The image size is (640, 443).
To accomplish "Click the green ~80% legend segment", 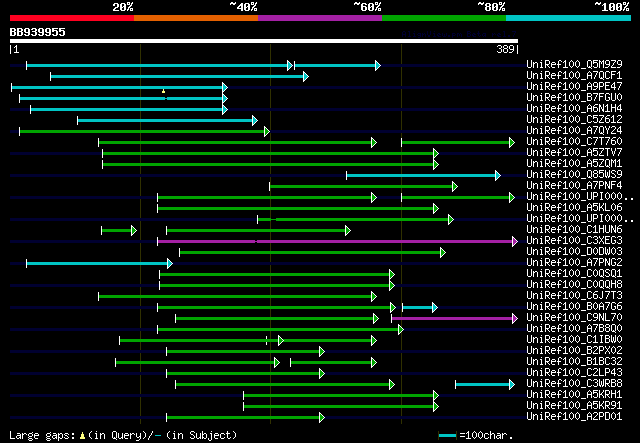I will (x=444, y=18).
